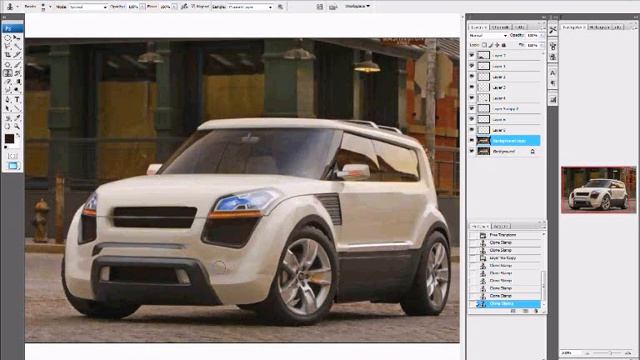
Task: Toggle lock position (cross arrows) in Layers panel
Action: coord(497,45)
